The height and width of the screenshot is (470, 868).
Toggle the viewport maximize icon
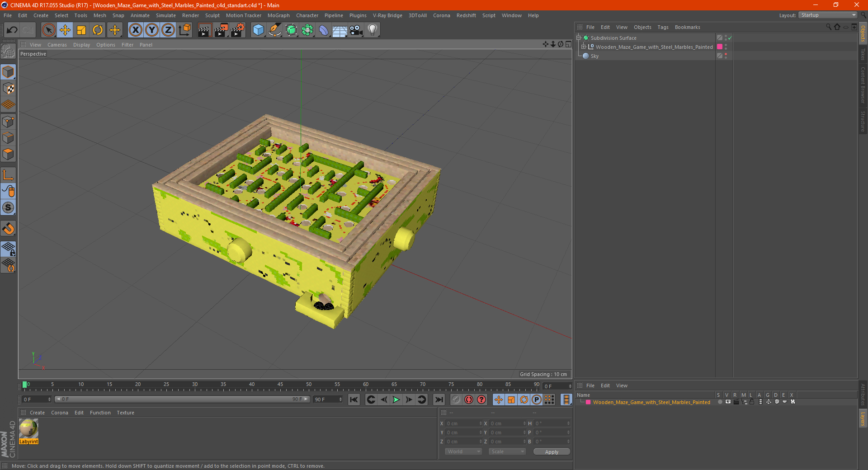coord(568,44)
